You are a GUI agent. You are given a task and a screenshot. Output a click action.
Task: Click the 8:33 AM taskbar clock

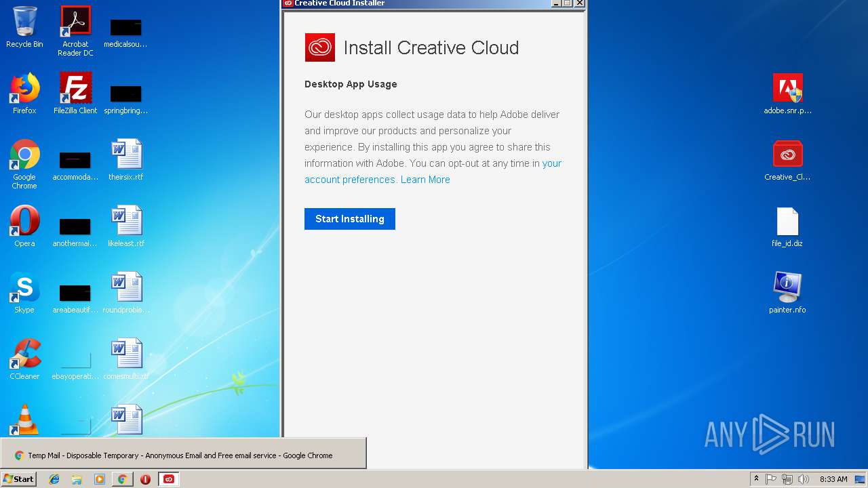(x=833, y=479)
